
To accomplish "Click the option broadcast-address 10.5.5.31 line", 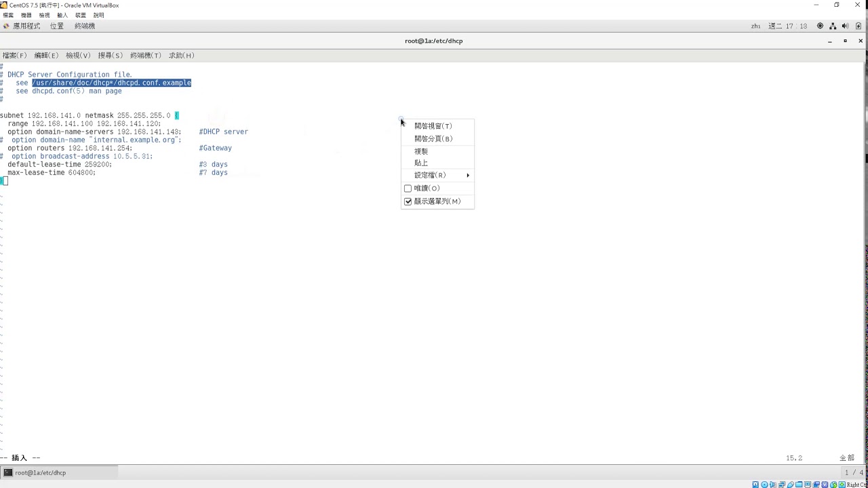I will click(77, 156).
